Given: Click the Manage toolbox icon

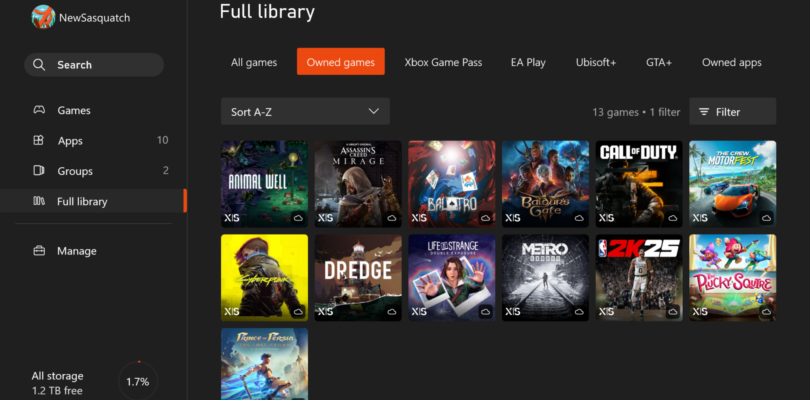Looking at the screenshot, I should click(x=39, y=251).
